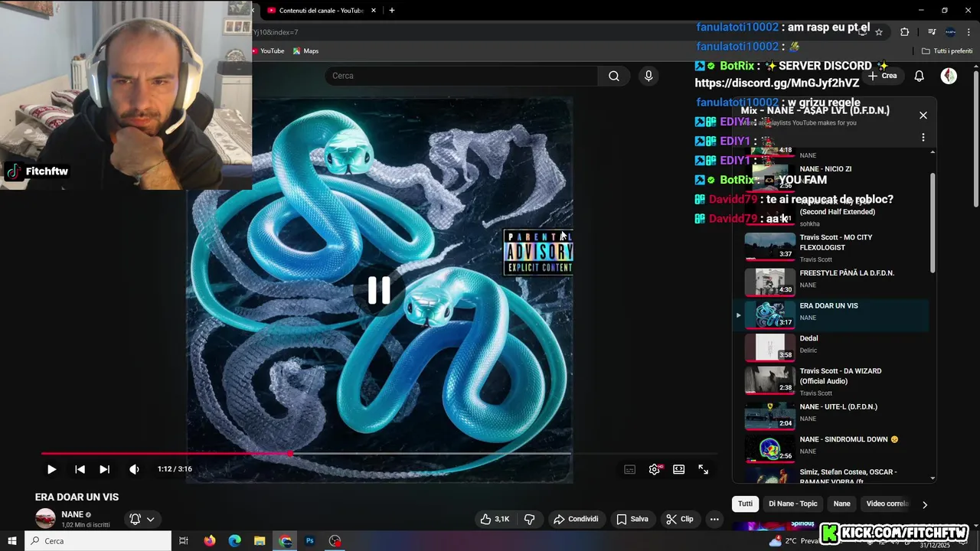
Task: Enter full screen mode in player
Action: point(704,469)
